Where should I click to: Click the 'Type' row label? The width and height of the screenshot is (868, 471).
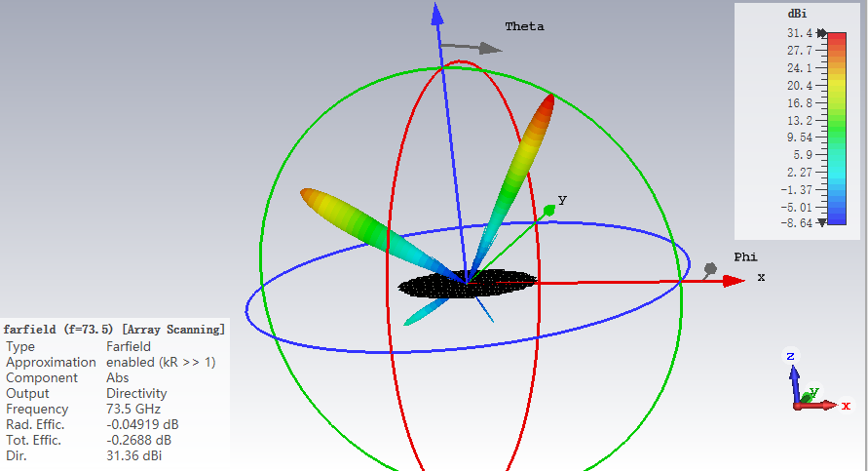20,347
